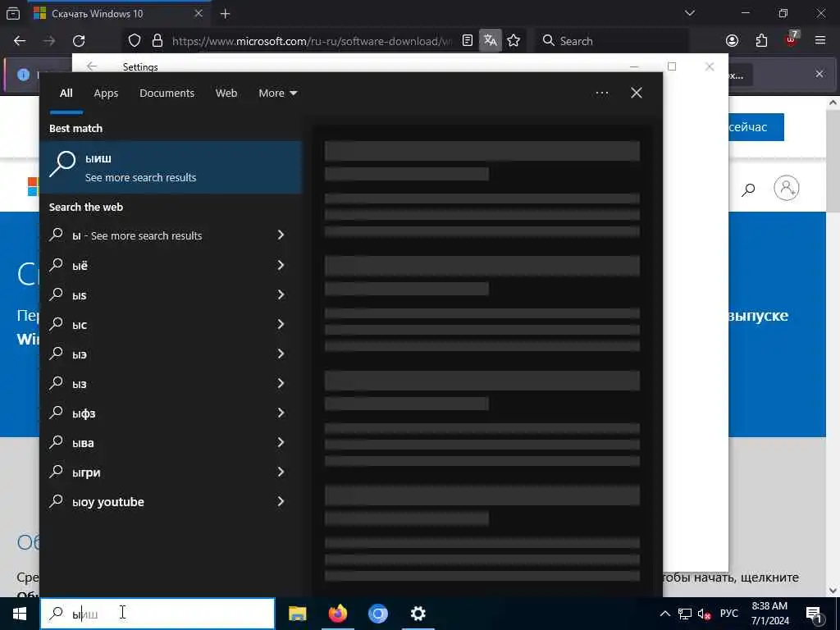Click the site padlock security icon
Viewport: 840px width, 630px height.
pyautogui.click(x=157, y=41)
